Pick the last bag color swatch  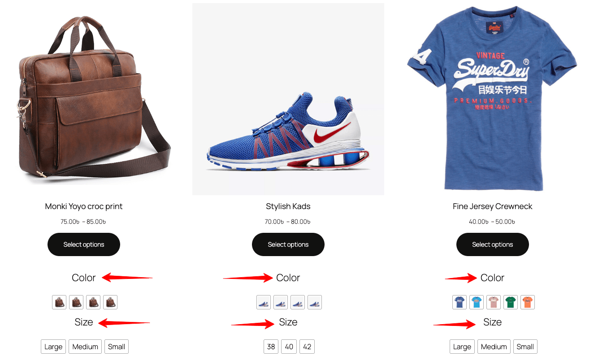110,302
